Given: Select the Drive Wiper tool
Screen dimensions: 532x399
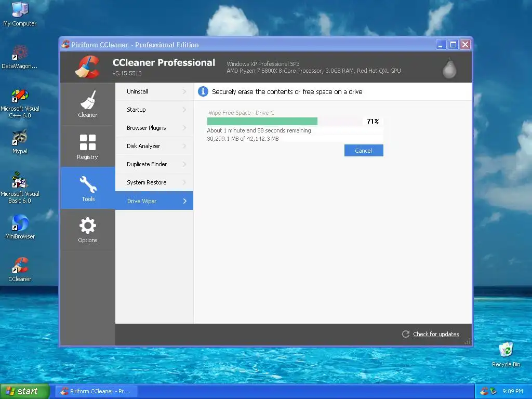Looking at the screenshot, I should (x=154, y=201).
